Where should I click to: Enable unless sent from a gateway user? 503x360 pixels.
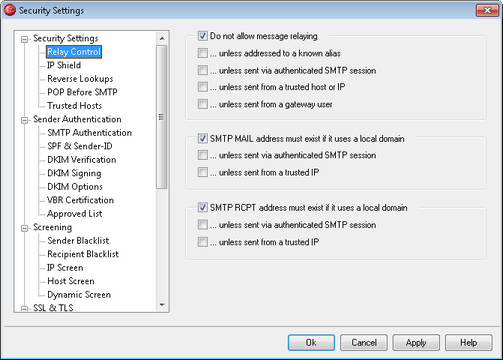tap(202, 104)
